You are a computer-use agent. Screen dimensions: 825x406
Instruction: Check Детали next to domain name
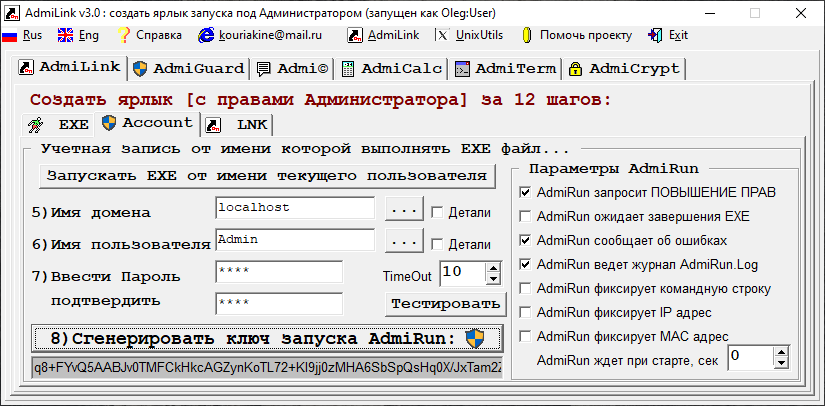pos(437,212)
